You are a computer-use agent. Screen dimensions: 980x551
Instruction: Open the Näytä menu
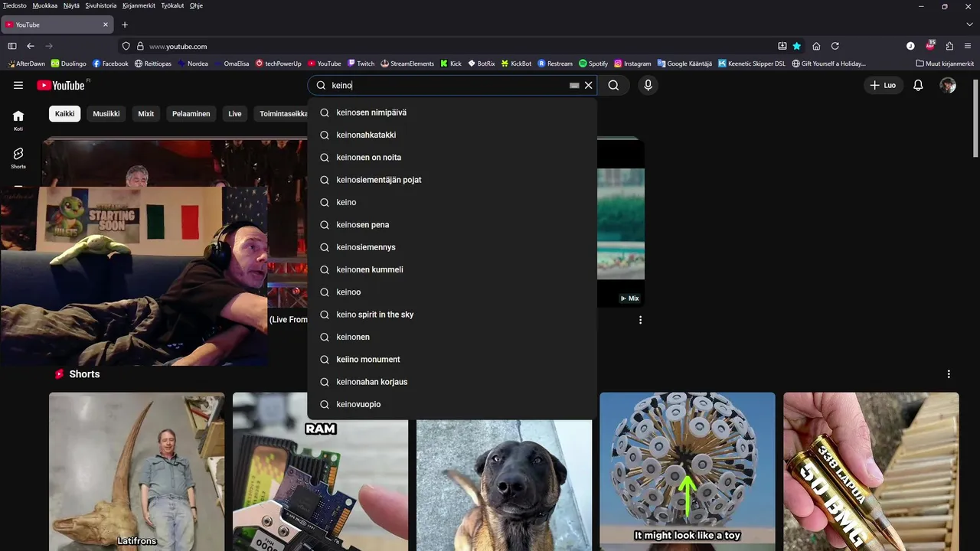pos(71,5)
